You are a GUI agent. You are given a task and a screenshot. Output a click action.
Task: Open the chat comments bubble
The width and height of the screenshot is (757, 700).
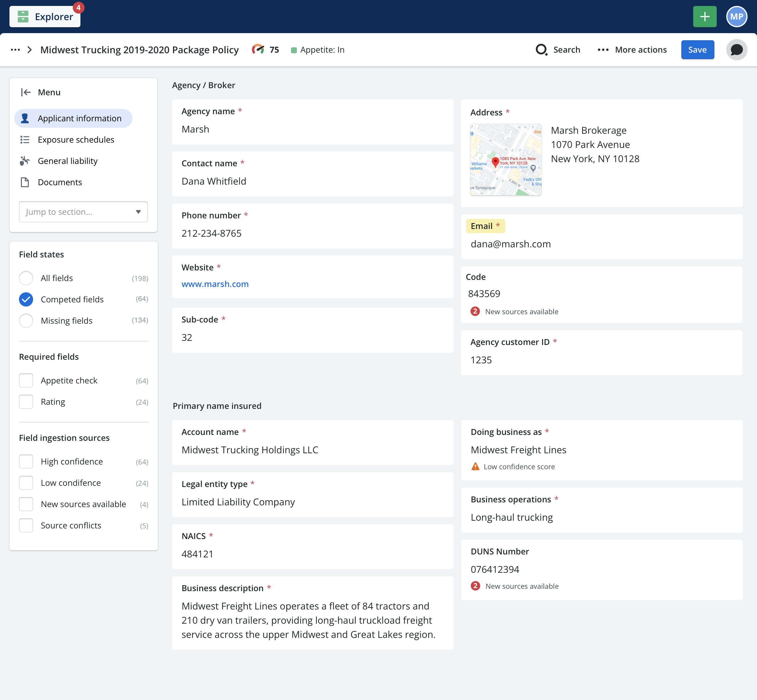click(737, 50)
